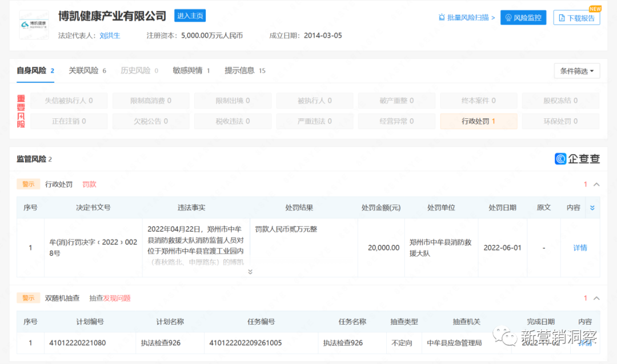
Task: Click task number 410122202209261005
Action: click(246, 343)
